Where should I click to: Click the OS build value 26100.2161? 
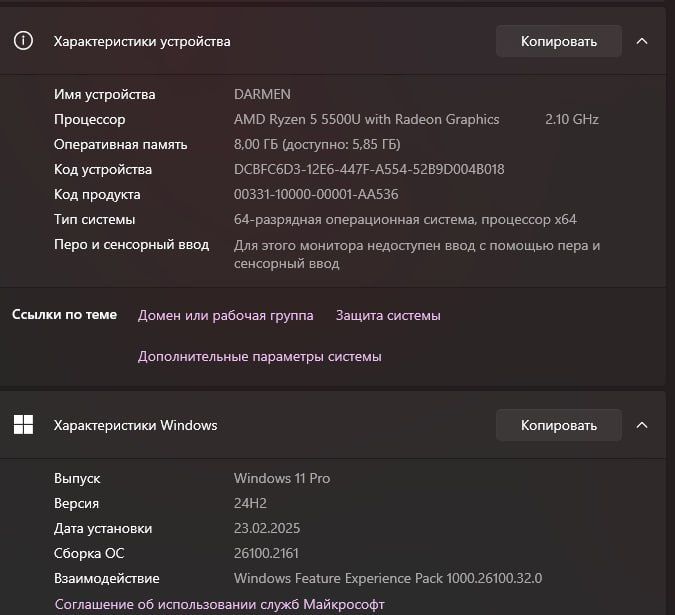(x=266, y=553)
